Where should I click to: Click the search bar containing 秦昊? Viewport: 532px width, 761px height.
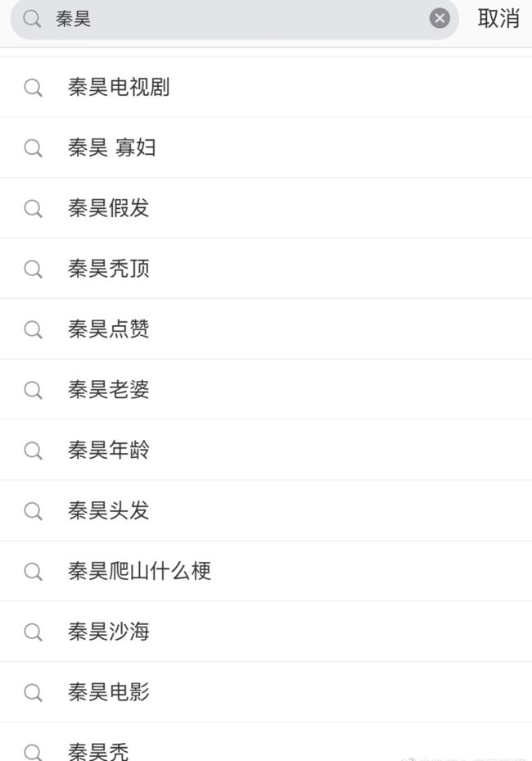click(x=235, y=19)
